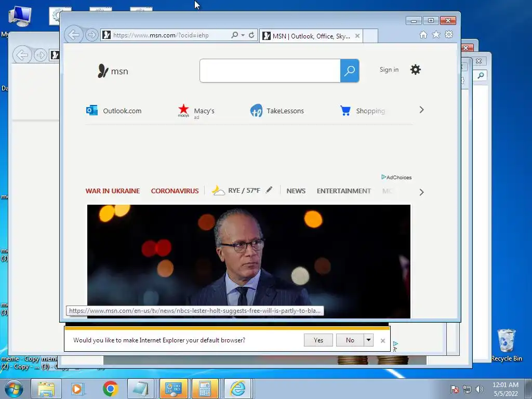Select the My Computer desktop icon
Viewport: 532px width, 399px height.
click(20, 16)
